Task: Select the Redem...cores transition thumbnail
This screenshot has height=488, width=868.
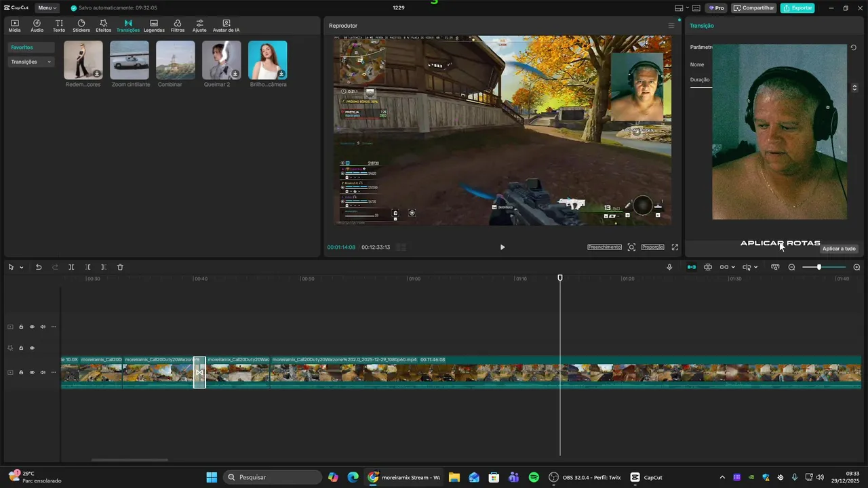Action: (x=83, y=60)
